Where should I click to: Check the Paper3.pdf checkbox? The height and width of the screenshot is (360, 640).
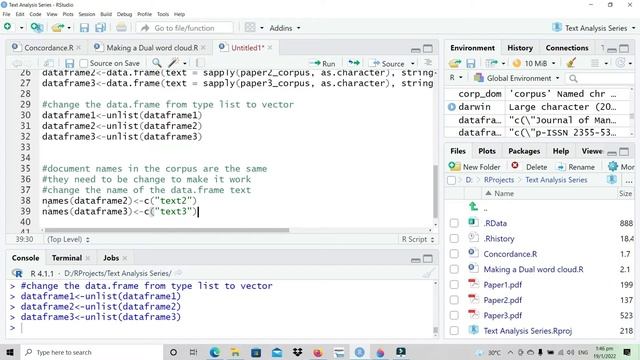coord(454,316)
